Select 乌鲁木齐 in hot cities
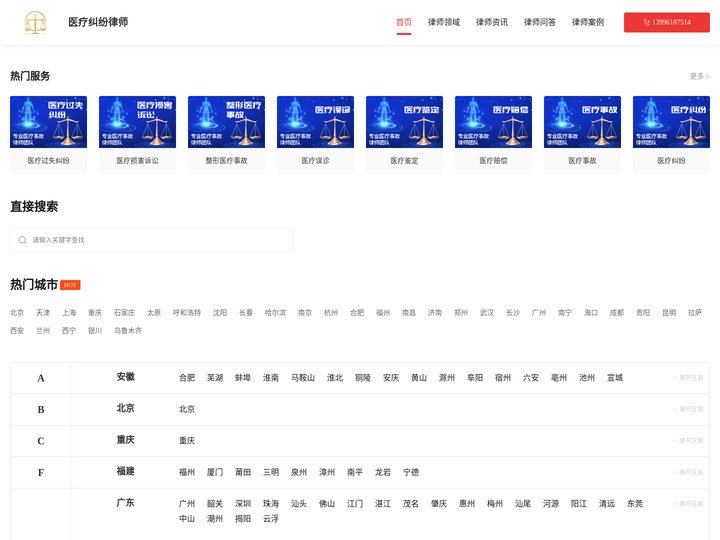 click(x=128, y=331)
